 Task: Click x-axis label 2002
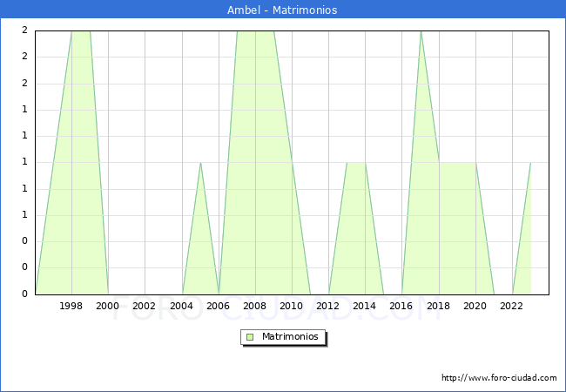pyautogui.click(x=144, y=306)
